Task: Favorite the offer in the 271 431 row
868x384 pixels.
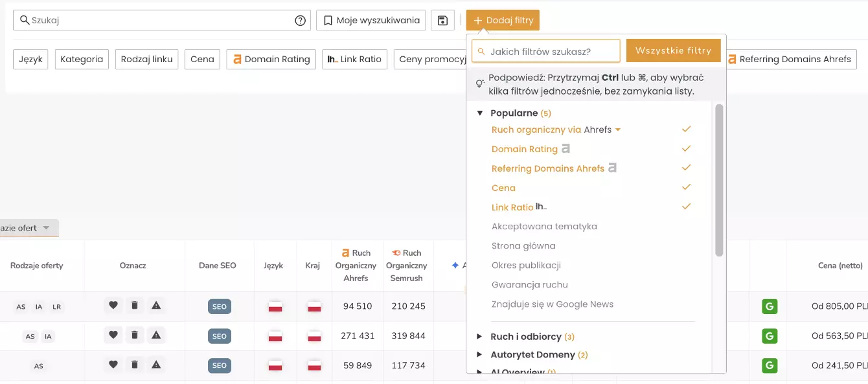Action: [113, 335]
